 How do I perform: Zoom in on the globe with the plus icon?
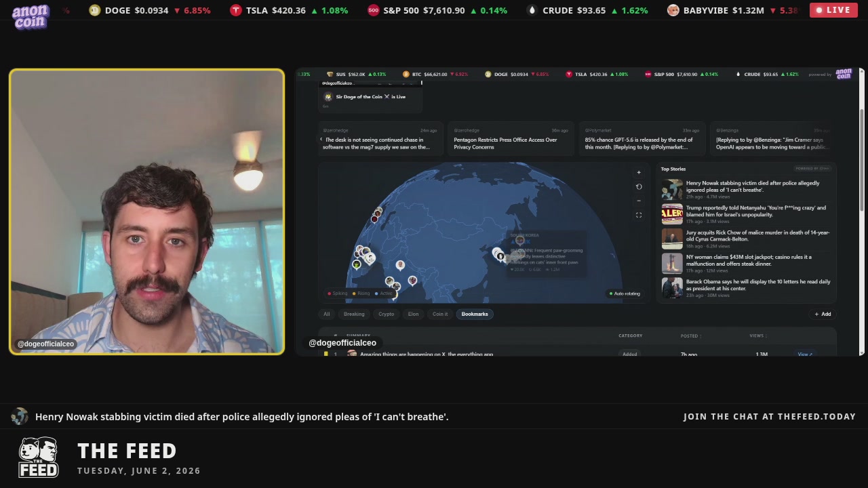click(x=638, y=172)
